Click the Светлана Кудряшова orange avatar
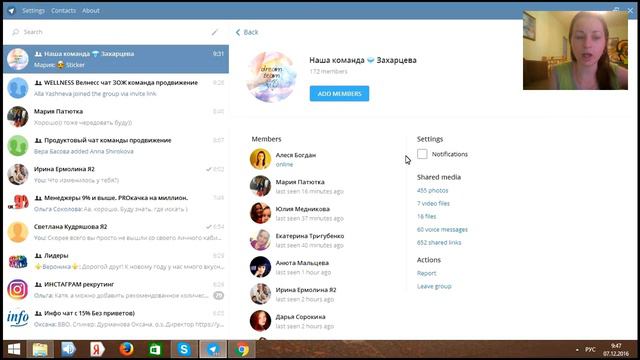 pos(18,232)
